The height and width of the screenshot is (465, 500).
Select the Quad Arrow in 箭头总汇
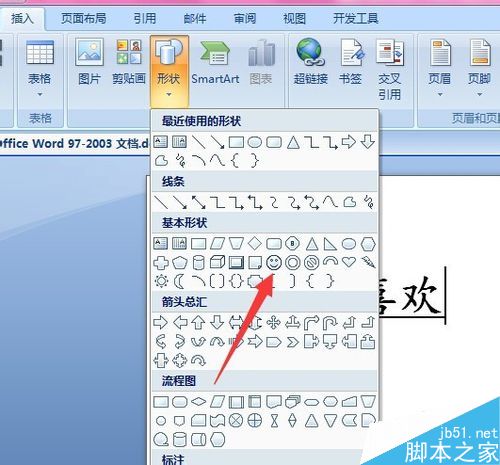[x=274, y=323]
